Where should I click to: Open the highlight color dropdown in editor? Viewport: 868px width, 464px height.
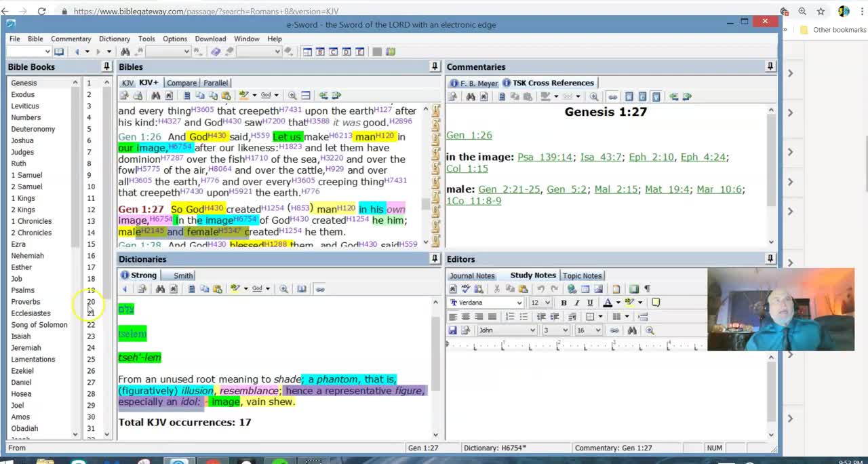click(640, 303)
